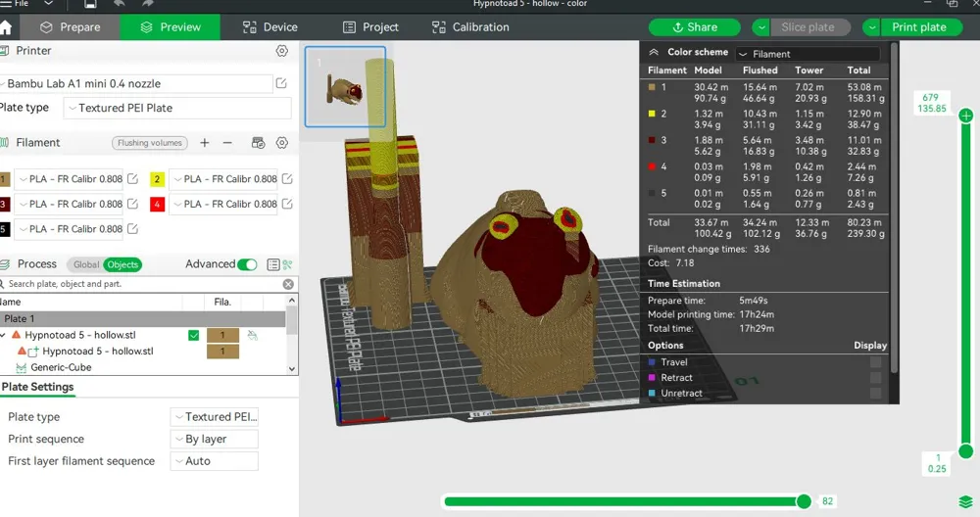Enable Retract display checkbox
Image resolution: width=980 pixels, height=517 pixels.
point(875,378)
